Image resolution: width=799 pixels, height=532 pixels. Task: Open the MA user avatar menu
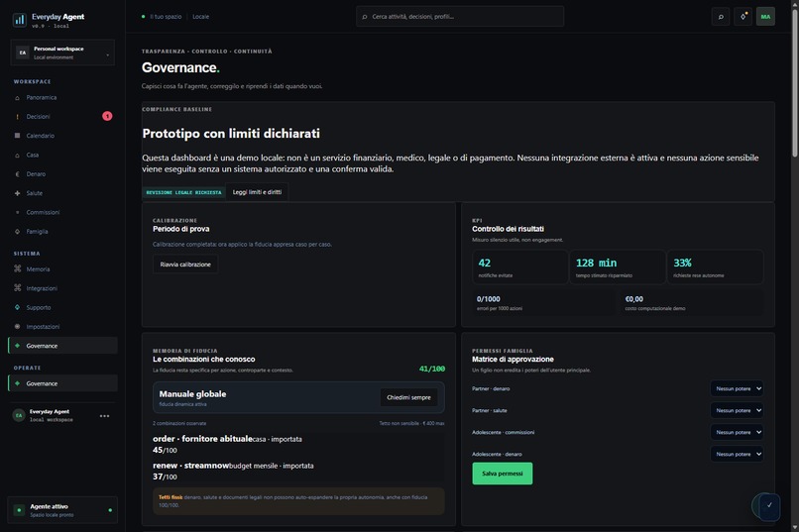pos(765,17)
